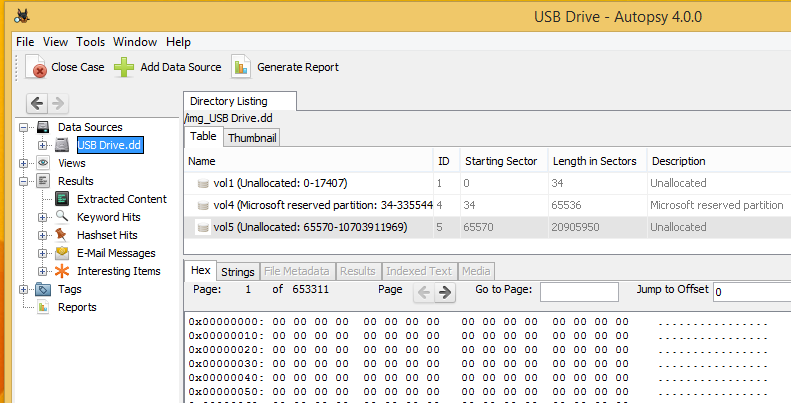The height and width of the screenshot is (403, 791).
Task: Sort by Length in Sectors column header
Action: pos(597,161)
